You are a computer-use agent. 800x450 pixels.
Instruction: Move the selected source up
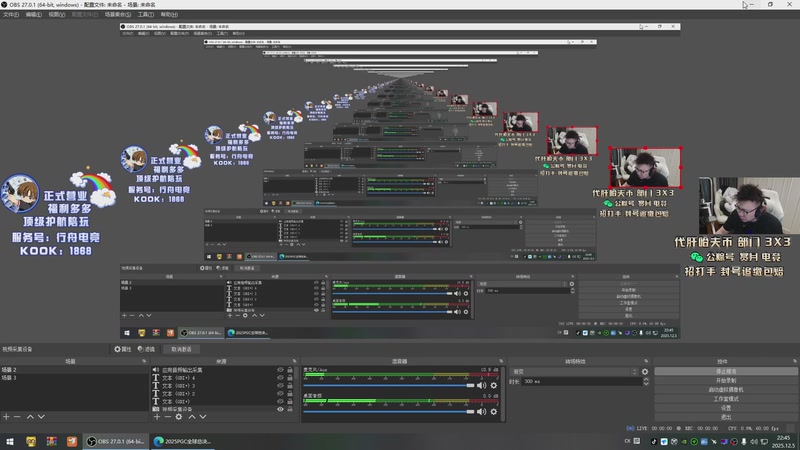(192, 417)
